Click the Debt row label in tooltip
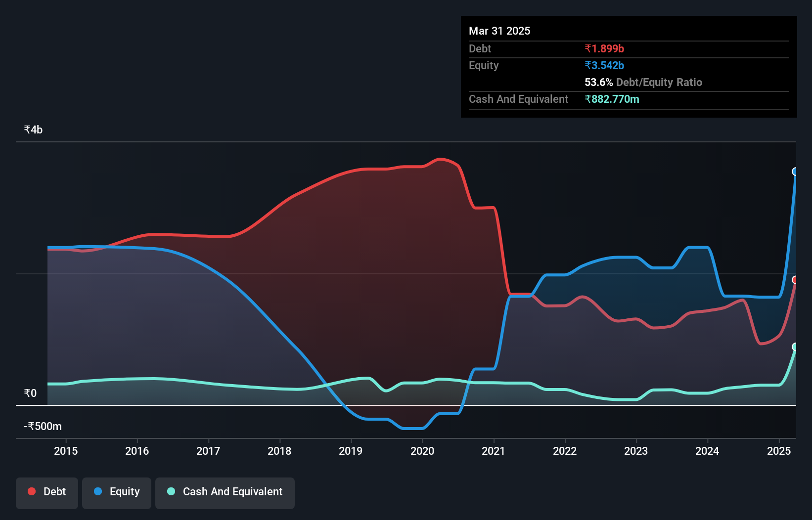This screenshot has width=812, height=520. [x=480, y=48]
